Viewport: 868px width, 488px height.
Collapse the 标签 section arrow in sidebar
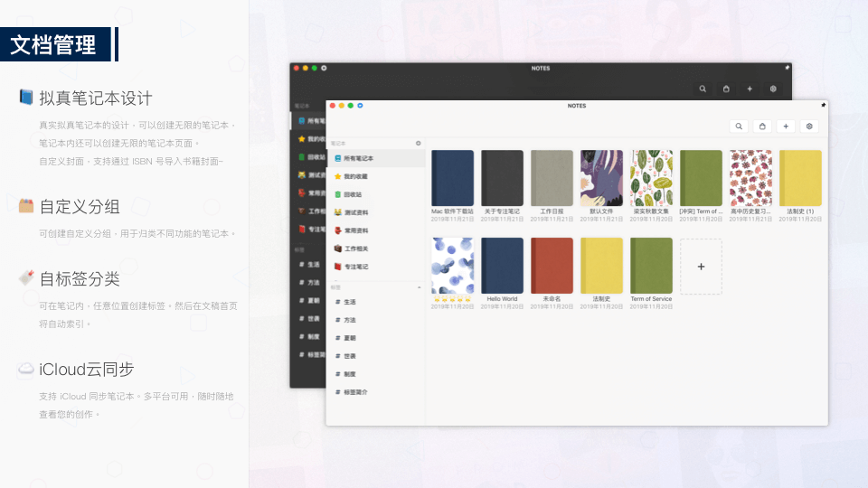coord(419,287)
